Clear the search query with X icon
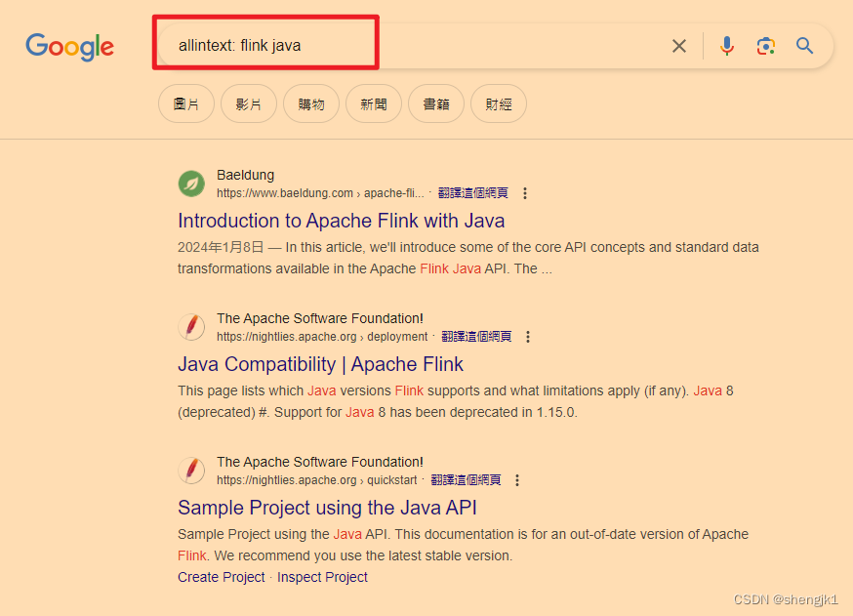The height and width of the screenshot is (616, 853). (679, 46)
